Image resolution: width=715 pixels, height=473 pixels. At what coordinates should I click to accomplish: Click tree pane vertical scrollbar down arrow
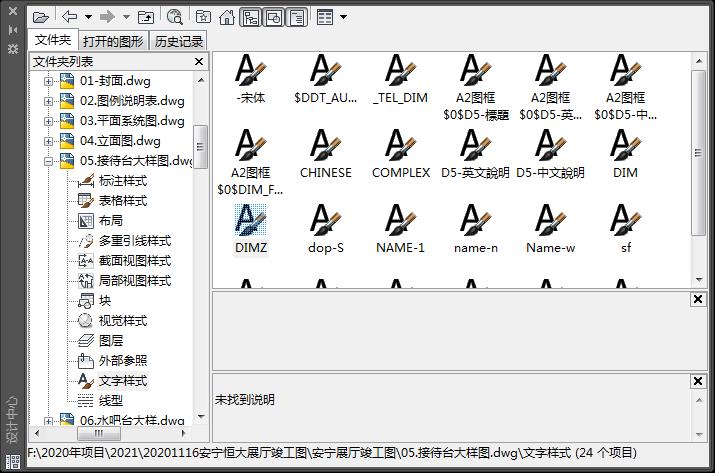[x=201, y=416]
